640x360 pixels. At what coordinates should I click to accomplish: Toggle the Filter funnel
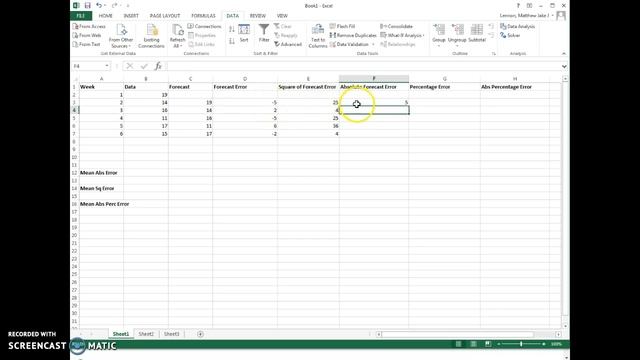264,33
